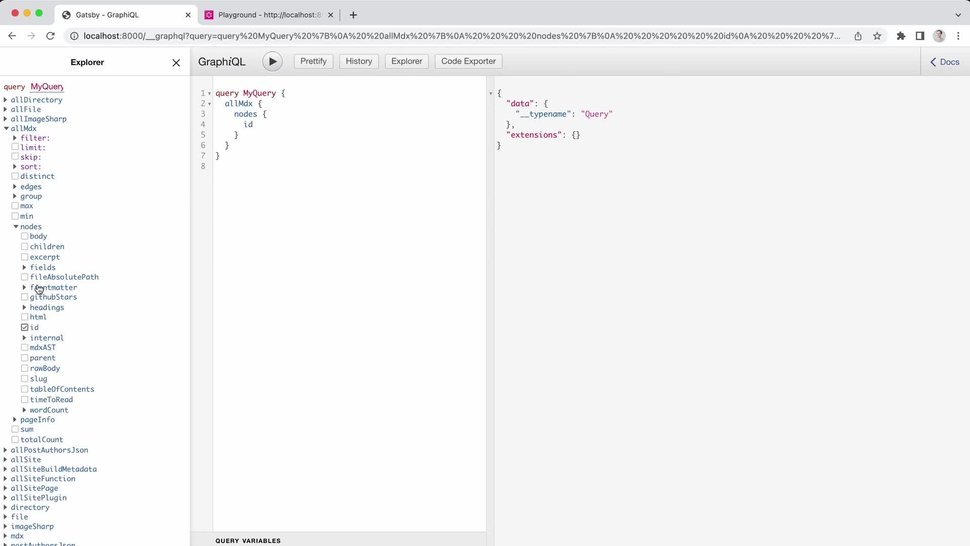Uncheck the id field under nodes
The width and height of the screenshot is (970, 546).
[25, 328]
